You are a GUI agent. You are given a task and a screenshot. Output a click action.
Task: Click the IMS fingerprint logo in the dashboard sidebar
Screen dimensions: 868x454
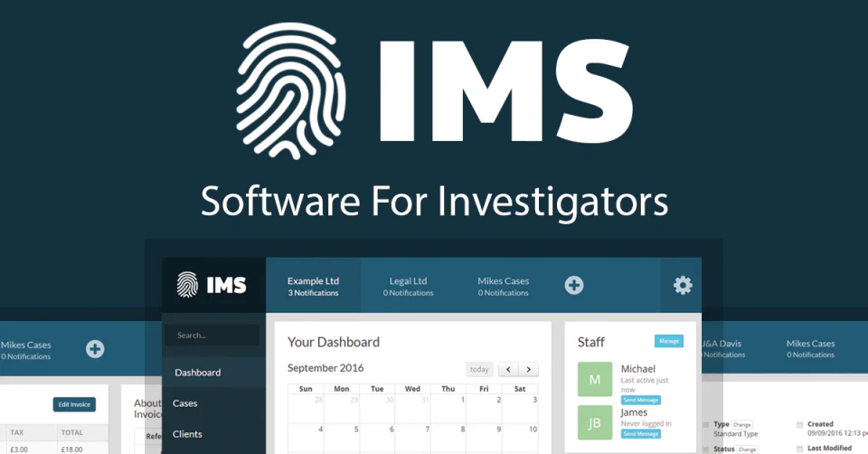[x=211, y=285]
